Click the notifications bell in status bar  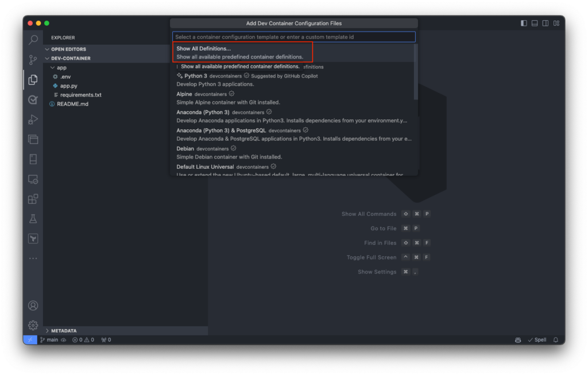[555, 339]
